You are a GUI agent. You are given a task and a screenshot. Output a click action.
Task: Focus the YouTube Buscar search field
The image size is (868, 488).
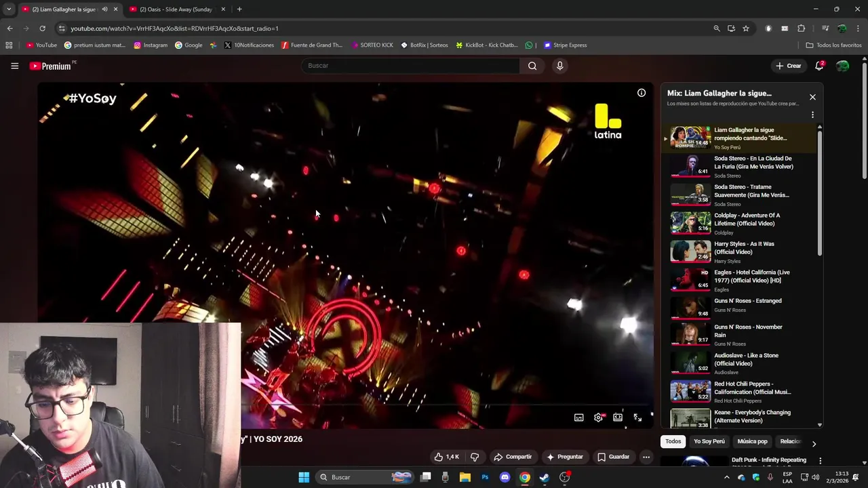point(410,66)
